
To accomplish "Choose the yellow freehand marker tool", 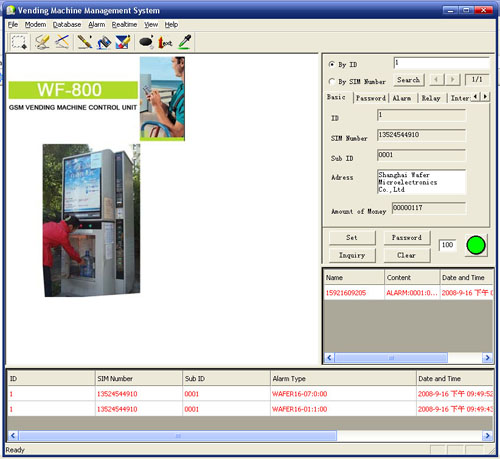I will [42, 42].
